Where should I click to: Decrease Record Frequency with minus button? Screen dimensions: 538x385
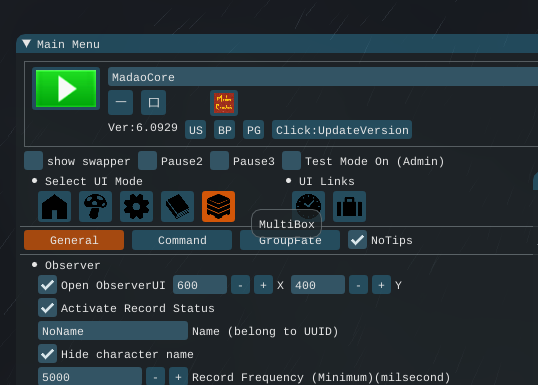coord(155,376)
